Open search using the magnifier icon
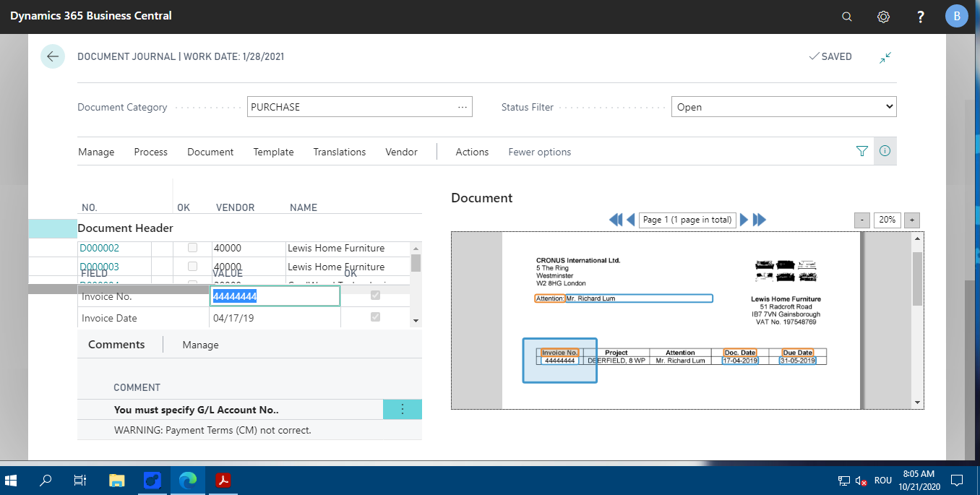Image resolution: width=980 pixels, height=495 pixels. tap(846, 15)
